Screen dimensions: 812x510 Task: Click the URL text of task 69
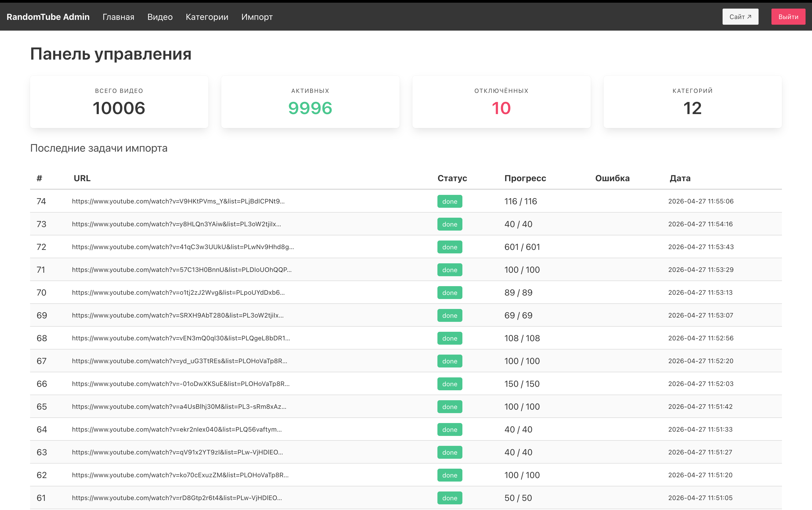pyautogui.click(x=178, y=315)
